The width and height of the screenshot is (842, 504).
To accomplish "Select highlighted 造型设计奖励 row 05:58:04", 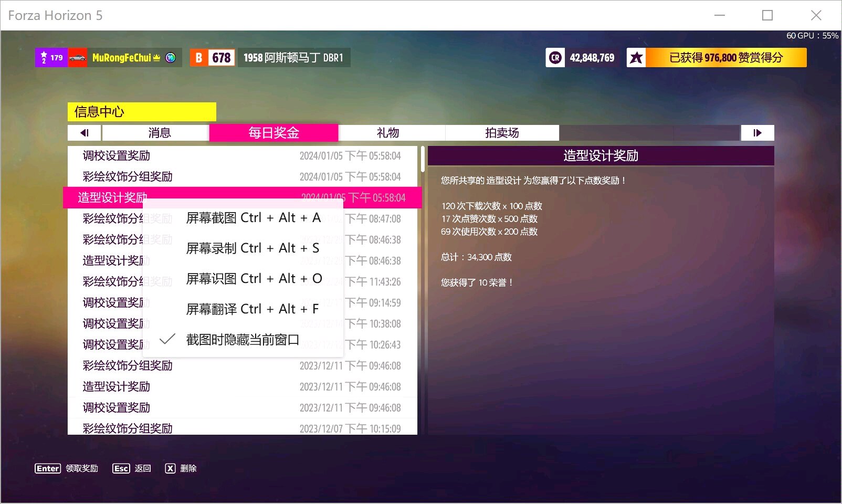I will coord(243,197).
